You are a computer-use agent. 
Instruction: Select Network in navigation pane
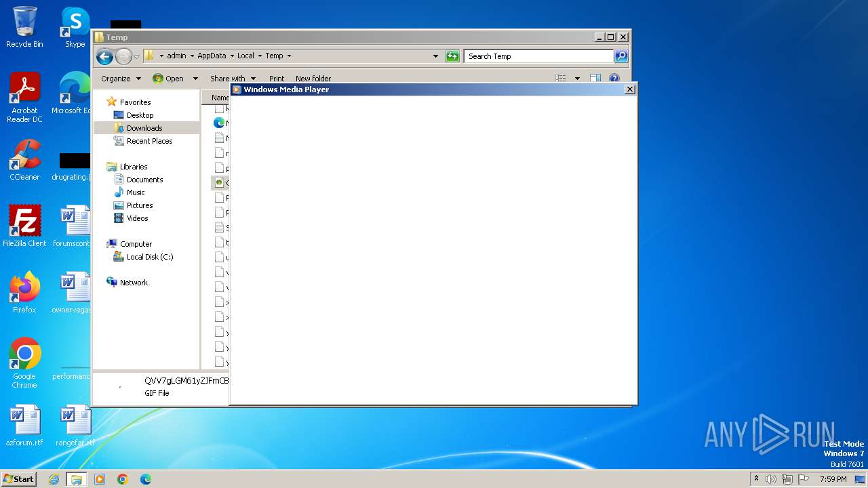tap(134, 283)
